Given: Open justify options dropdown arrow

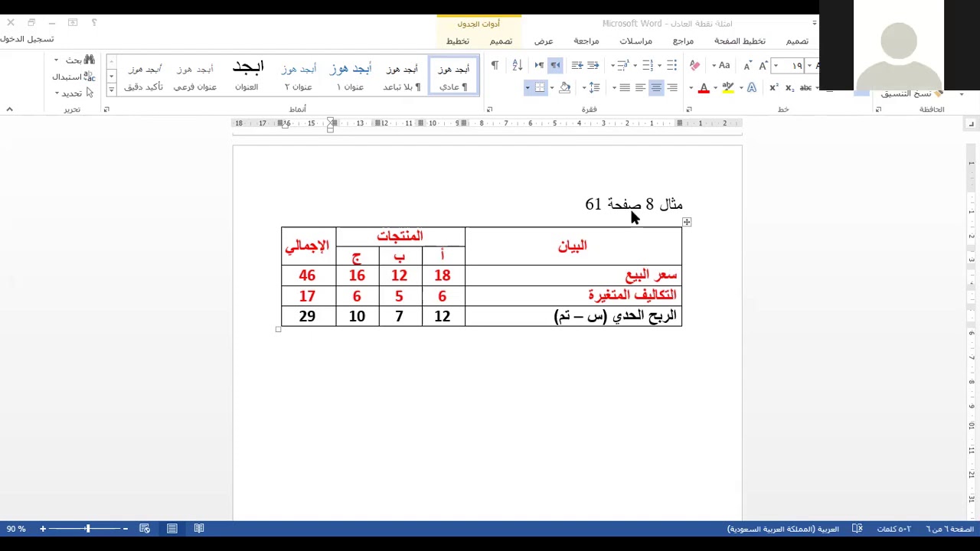Looking at the screenshot, I should 614,88.
